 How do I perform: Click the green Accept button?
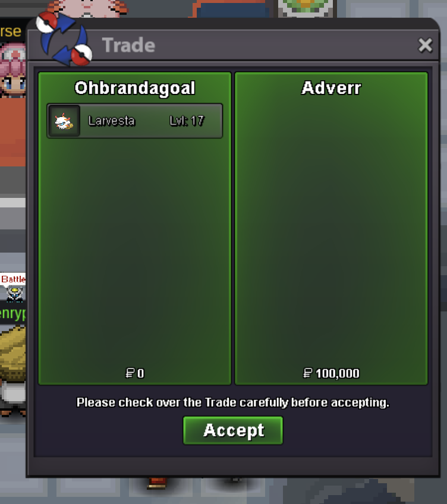233,430
